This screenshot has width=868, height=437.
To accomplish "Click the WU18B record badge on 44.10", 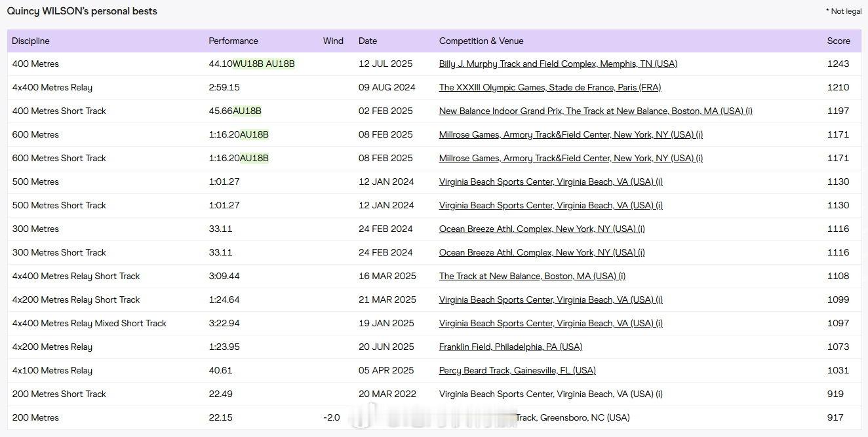I will click(x=248, y=64).
